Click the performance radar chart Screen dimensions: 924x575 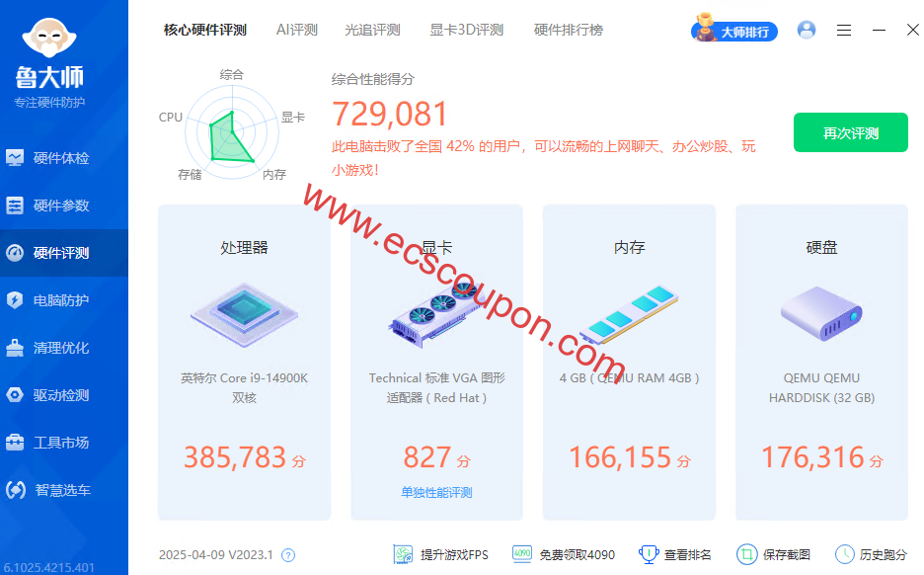coord(232,132)
